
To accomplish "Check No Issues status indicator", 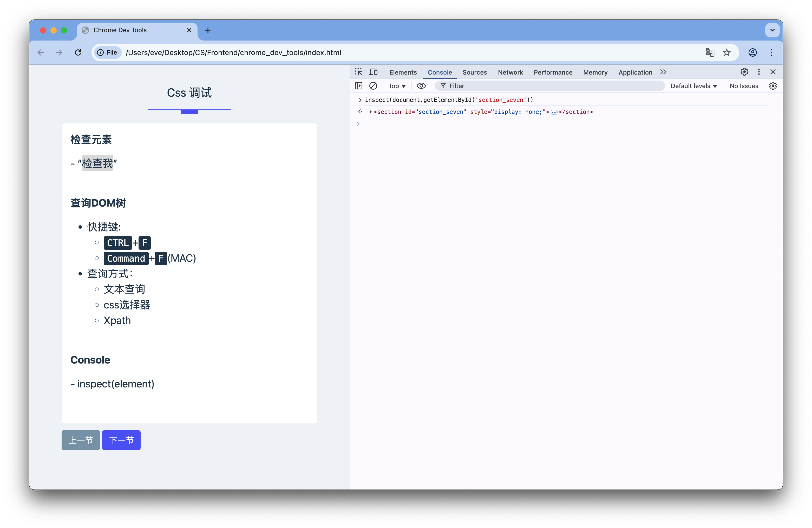I will coord(744,85).
